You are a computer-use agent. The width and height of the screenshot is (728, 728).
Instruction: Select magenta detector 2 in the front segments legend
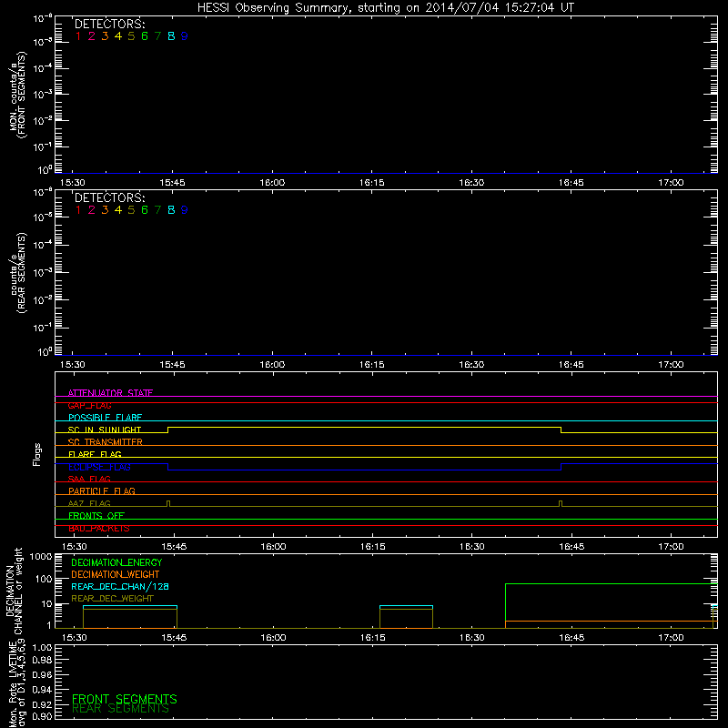point(92,36)
